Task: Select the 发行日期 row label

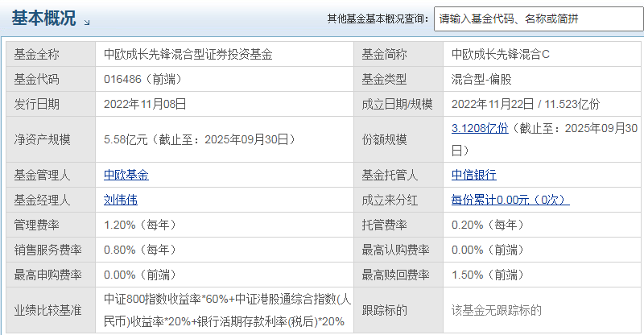Action: tap(36, 104)
